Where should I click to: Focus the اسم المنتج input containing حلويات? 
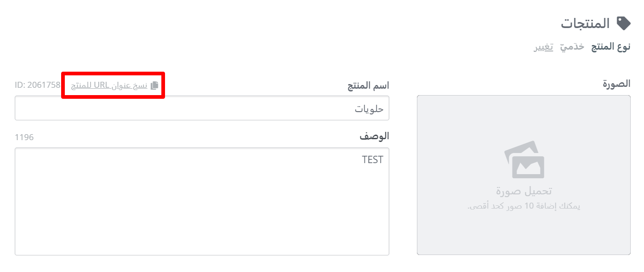click(202, 108)
